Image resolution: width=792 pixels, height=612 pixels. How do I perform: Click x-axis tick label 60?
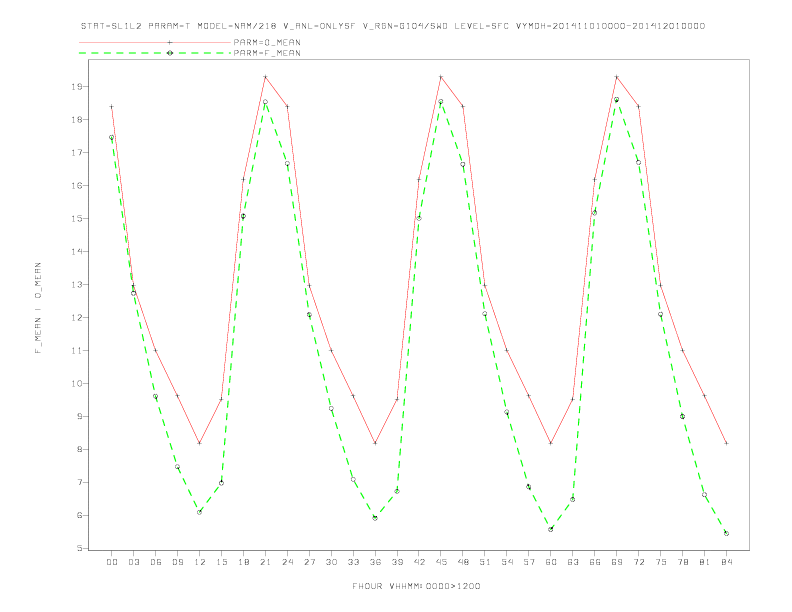click(551, 562)
